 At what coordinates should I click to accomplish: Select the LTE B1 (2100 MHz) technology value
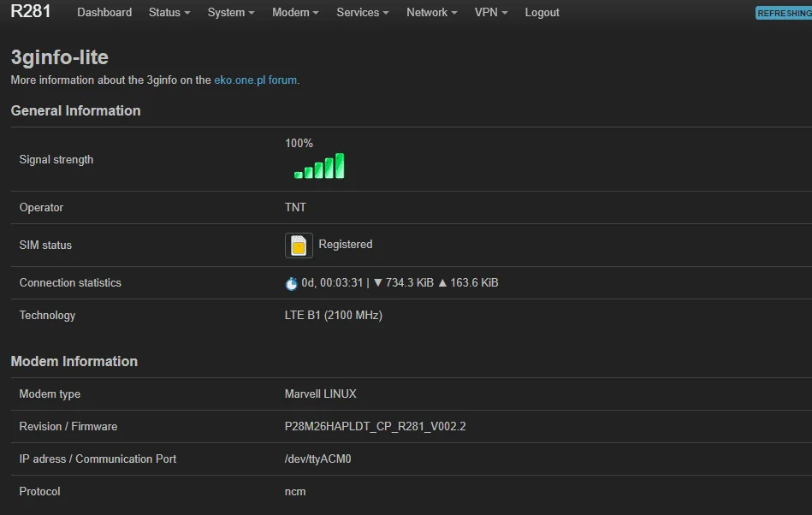pos(334,315)
